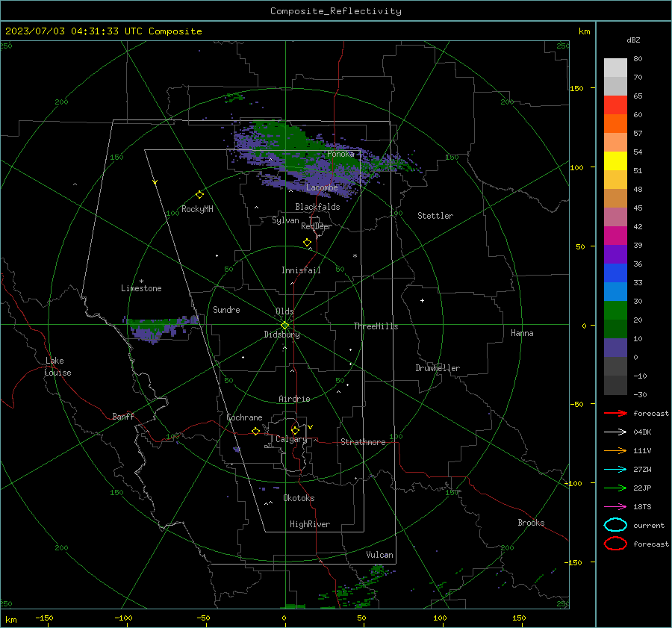Screen dimensions: 672x628
Task: Click the Blackfalds city label
Action: [317, 207]
